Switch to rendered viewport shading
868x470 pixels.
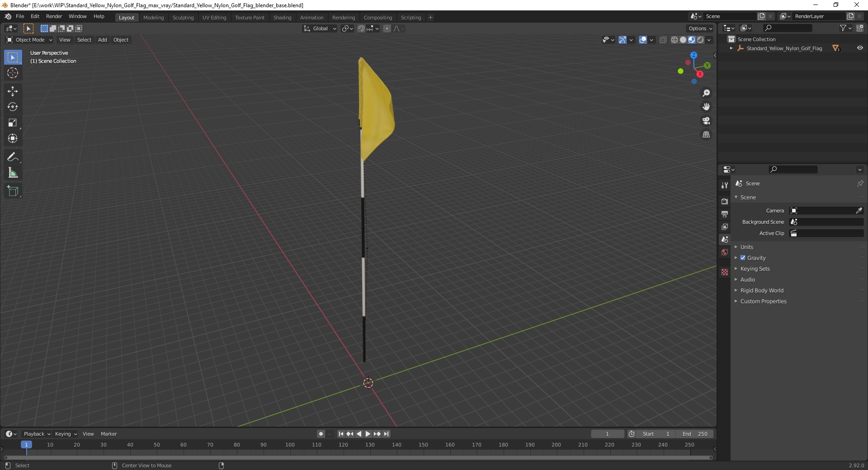tap(700, 40)
